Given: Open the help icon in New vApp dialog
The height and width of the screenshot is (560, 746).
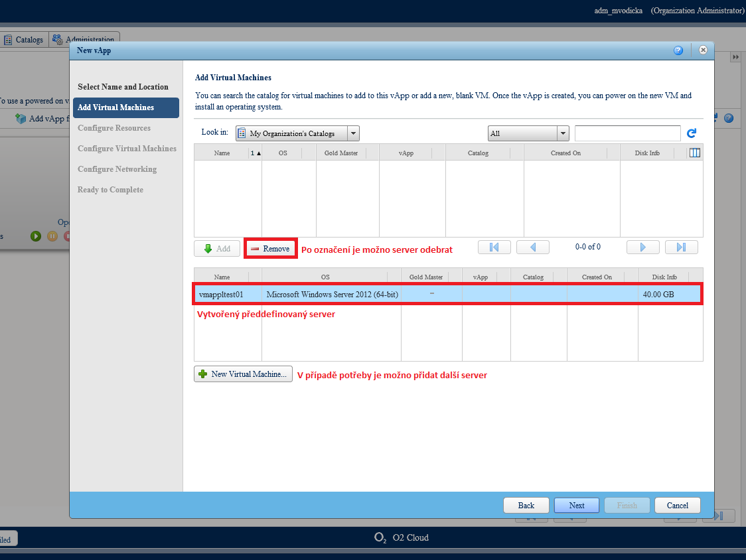Looking at the screenshot, I should click(678, 50).
